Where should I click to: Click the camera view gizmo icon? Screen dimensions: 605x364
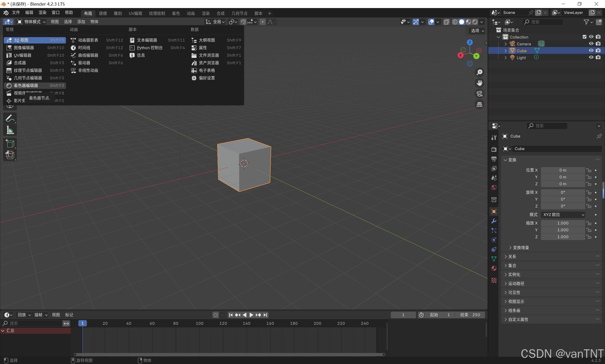pos(479,94)
